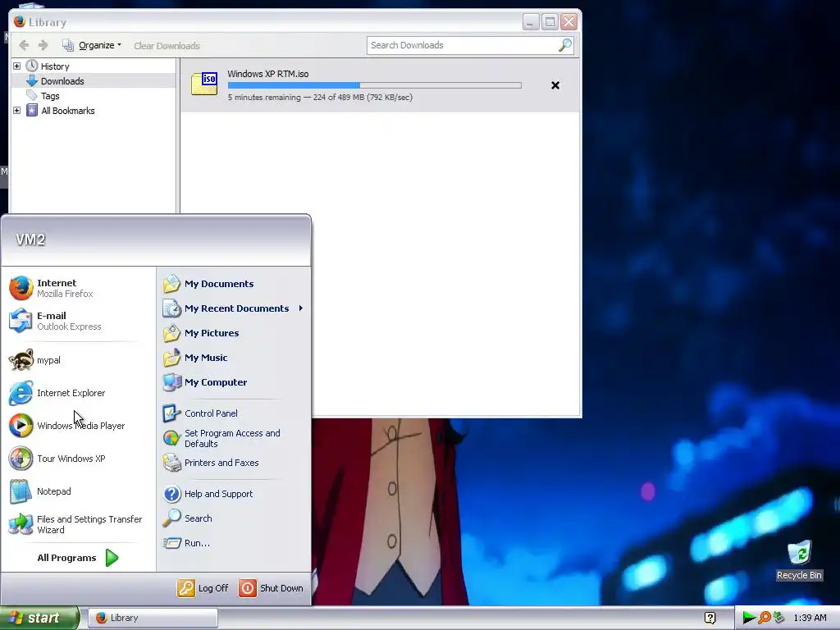The width and height of the screenshot is (840, 630).
Task: Click the VM2 user name header
Action: click(x=30, y=240)
